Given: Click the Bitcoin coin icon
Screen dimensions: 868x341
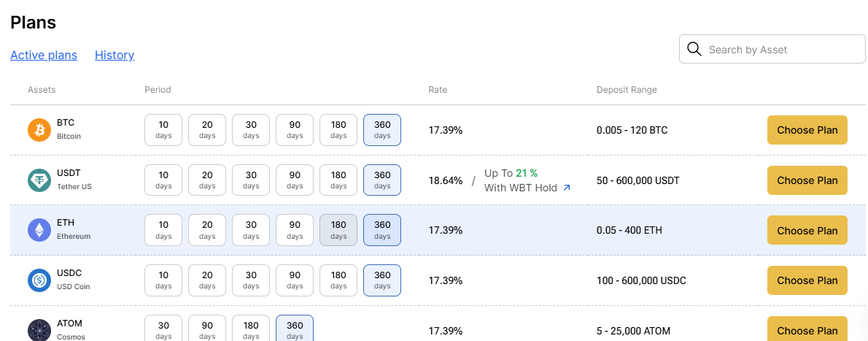Looking at the screenshot, I should [x=39, y=130].
